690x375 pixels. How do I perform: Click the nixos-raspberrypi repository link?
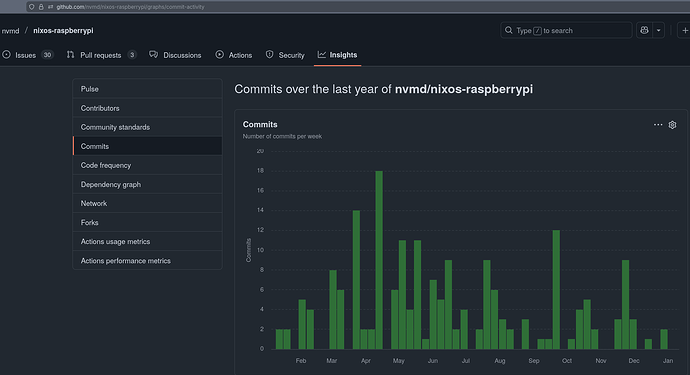63,30
